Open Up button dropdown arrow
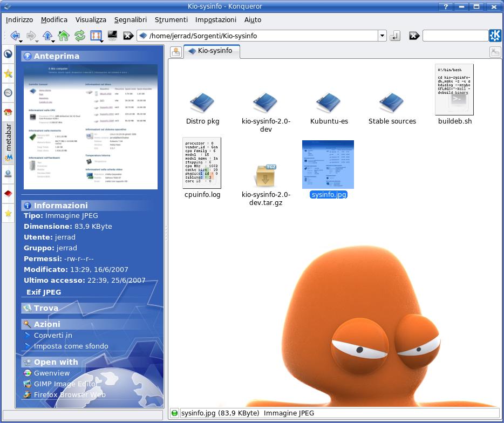 coord(53,41)
